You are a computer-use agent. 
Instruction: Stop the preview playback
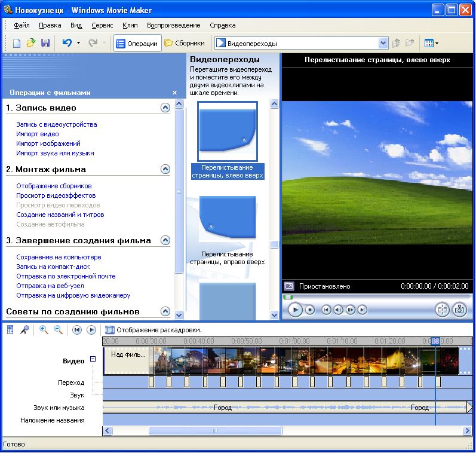tap(310, 310)
